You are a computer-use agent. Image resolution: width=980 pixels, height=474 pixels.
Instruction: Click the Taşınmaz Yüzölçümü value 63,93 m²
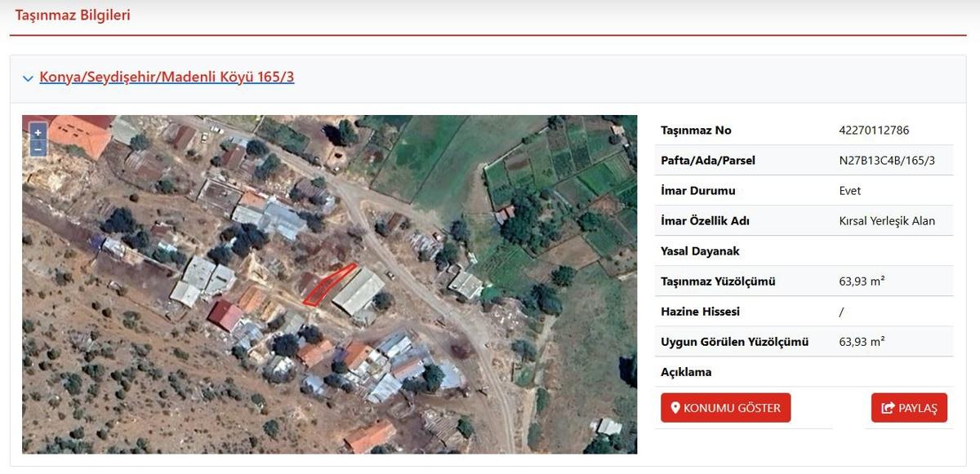pos(862,281)
